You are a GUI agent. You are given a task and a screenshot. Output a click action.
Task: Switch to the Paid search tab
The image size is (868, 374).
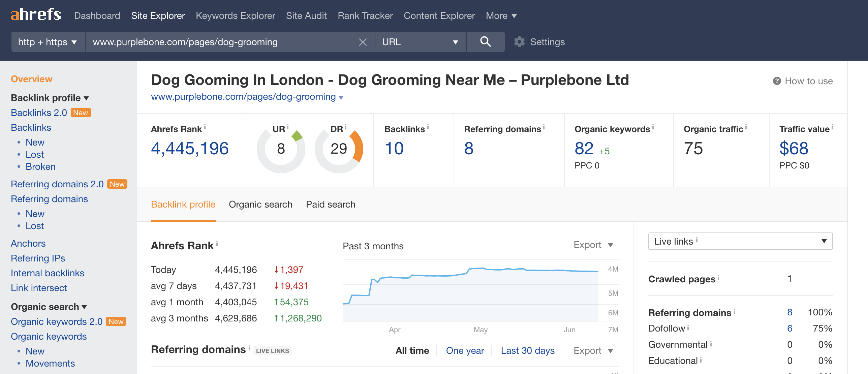click(331, 205)
